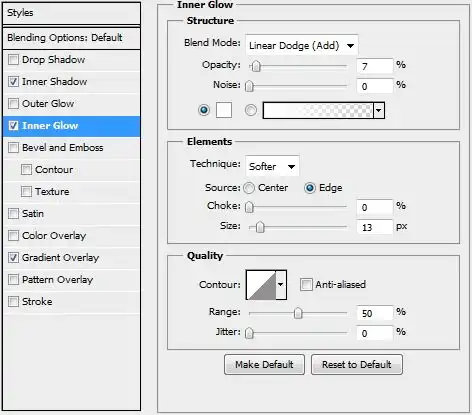Click the Size value input field
Viewport: 472px width, 415px height.
point(375,227)
